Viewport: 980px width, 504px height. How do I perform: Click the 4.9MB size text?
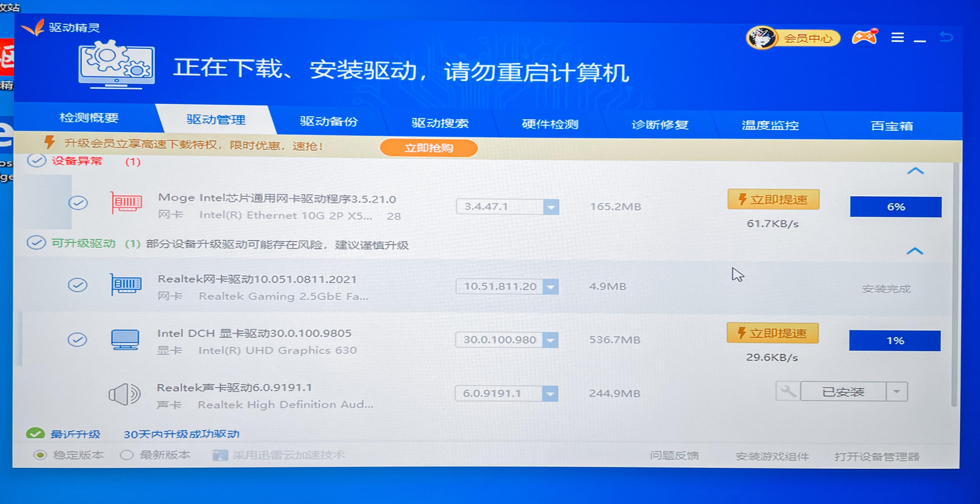point(608,286)
